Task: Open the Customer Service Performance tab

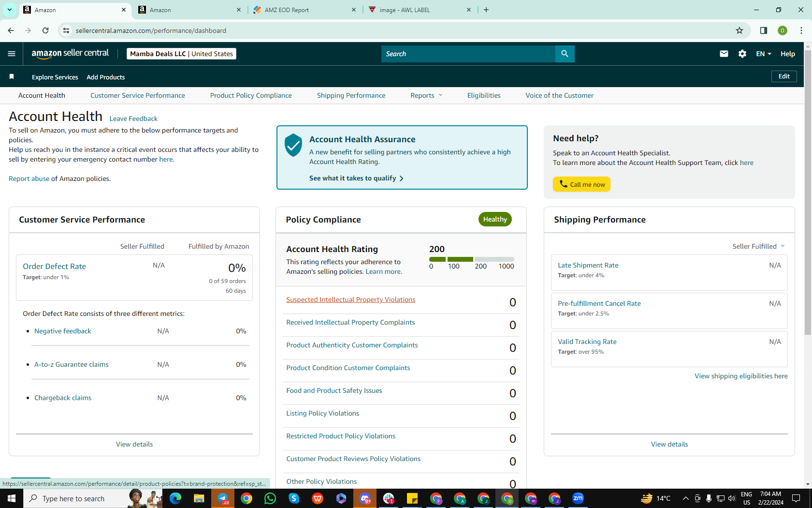Action: pyautogui.click(x=138, y=95)
